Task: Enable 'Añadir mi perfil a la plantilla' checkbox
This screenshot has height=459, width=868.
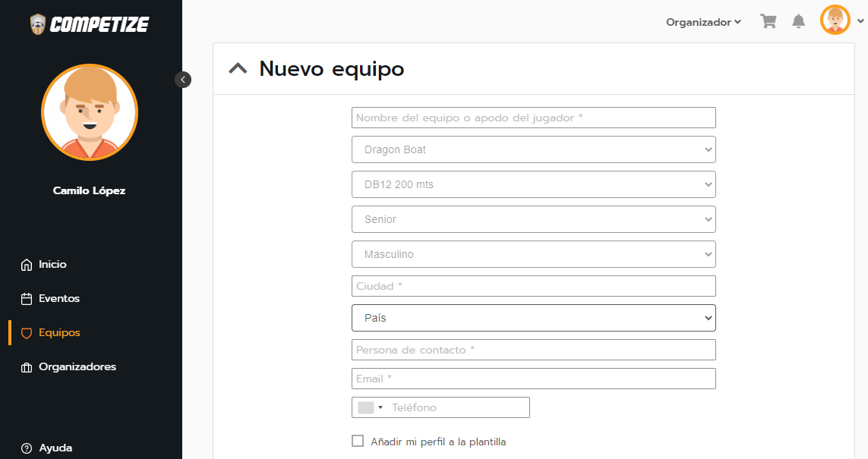Action: [x=358, y=441]
